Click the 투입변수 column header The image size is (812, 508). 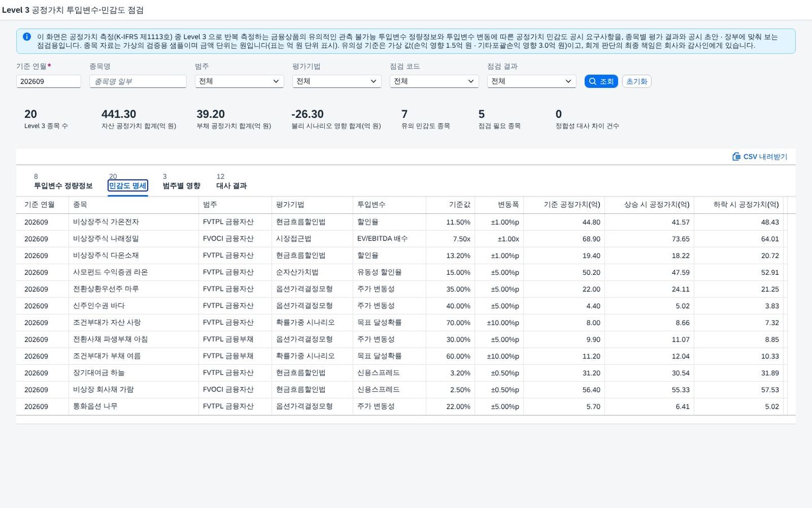pyautogui.click(x=389, y=205)
